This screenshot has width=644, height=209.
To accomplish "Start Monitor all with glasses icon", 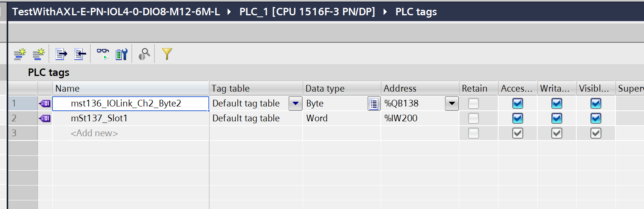I will 103,54.
